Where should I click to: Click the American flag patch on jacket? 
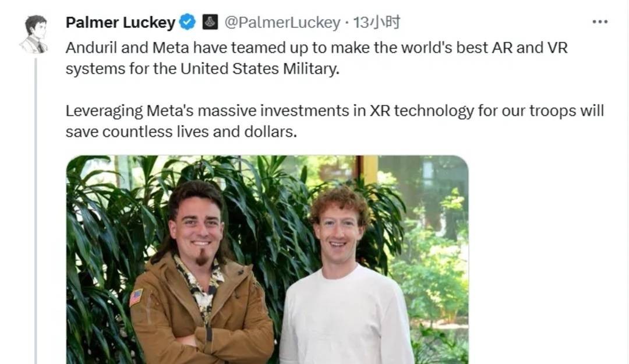click(x=136, y=298)
